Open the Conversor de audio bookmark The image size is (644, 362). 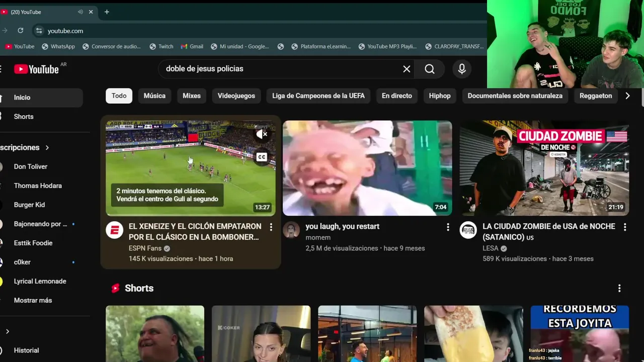coord(112,46)
